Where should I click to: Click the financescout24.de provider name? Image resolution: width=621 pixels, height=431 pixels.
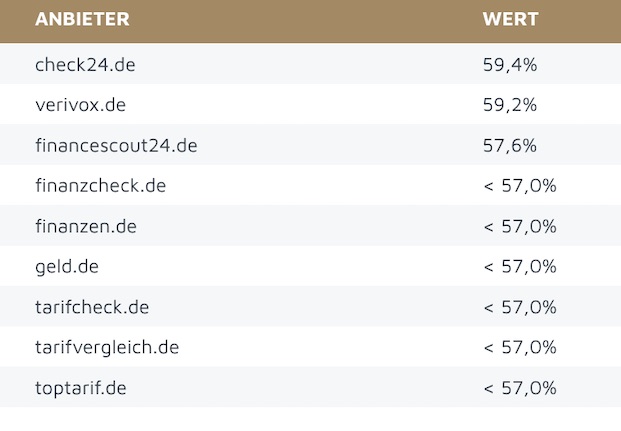(x=116, y=146)
